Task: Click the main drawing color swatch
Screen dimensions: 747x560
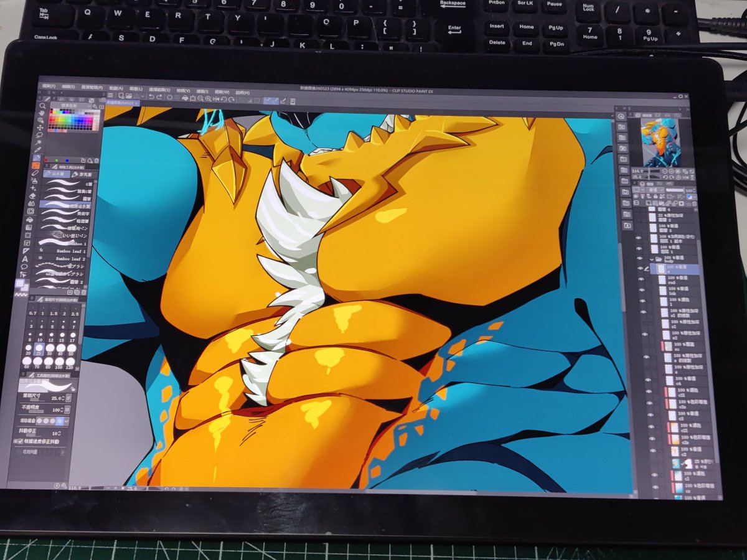Action: click(19, 283)
